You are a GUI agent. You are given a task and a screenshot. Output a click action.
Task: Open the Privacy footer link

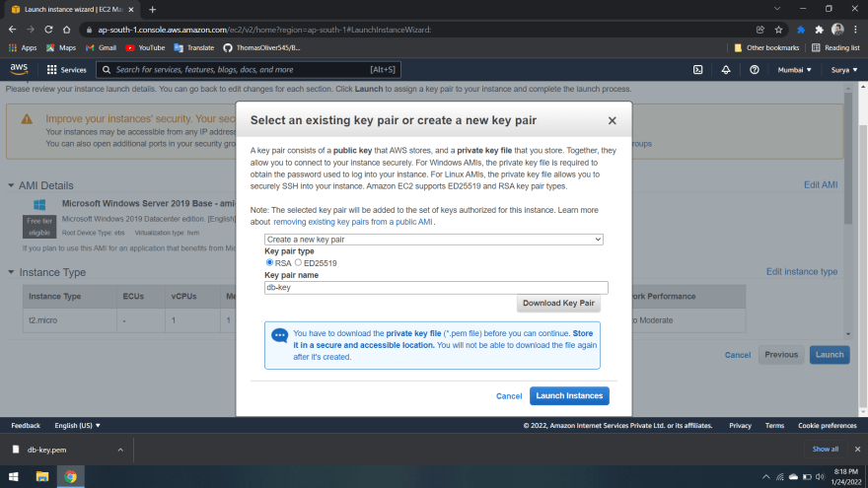point(740,426)
